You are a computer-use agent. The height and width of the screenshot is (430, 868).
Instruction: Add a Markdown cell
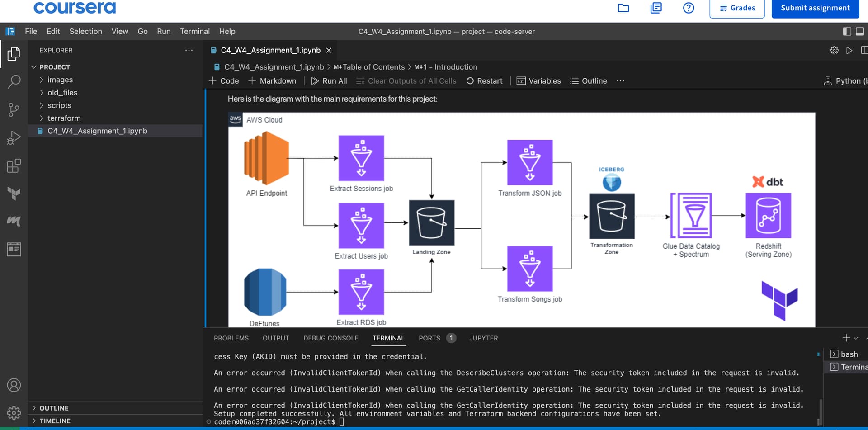(272, 81)
